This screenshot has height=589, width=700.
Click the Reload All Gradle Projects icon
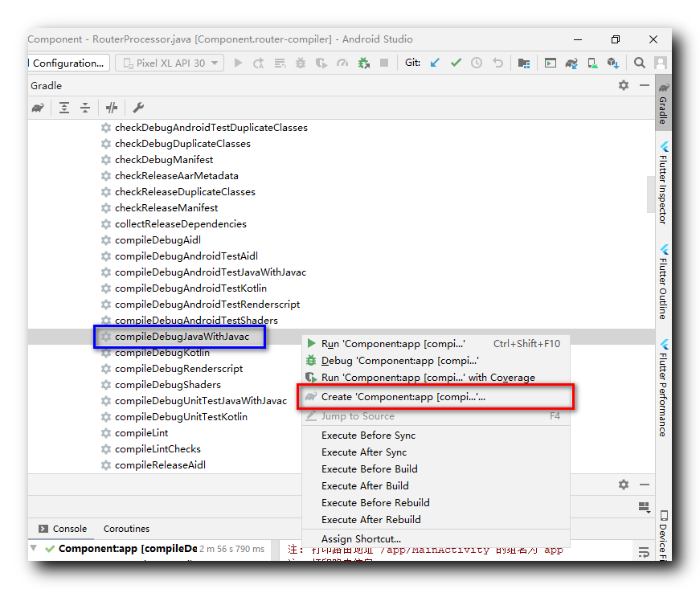tap(38, 108)
